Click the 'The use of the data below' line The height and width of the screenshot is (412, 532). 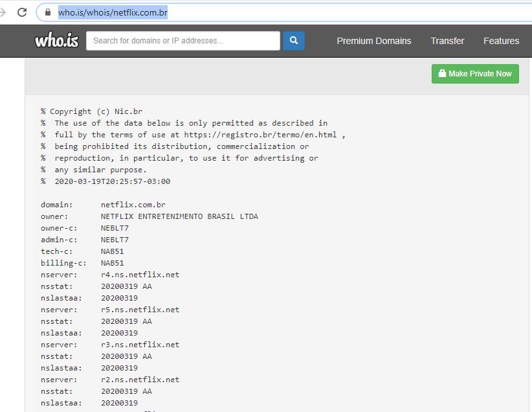point(184,123)
